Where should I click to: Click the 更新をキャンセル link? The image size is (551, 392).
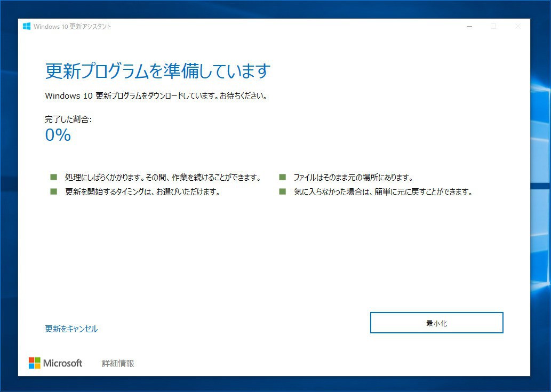(71, 329)
